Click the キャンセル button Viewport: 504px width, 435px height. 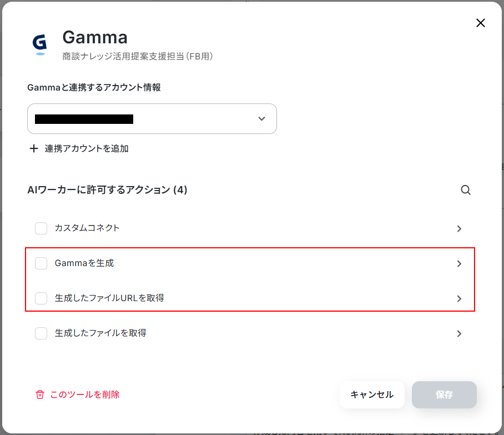(372, 395)
